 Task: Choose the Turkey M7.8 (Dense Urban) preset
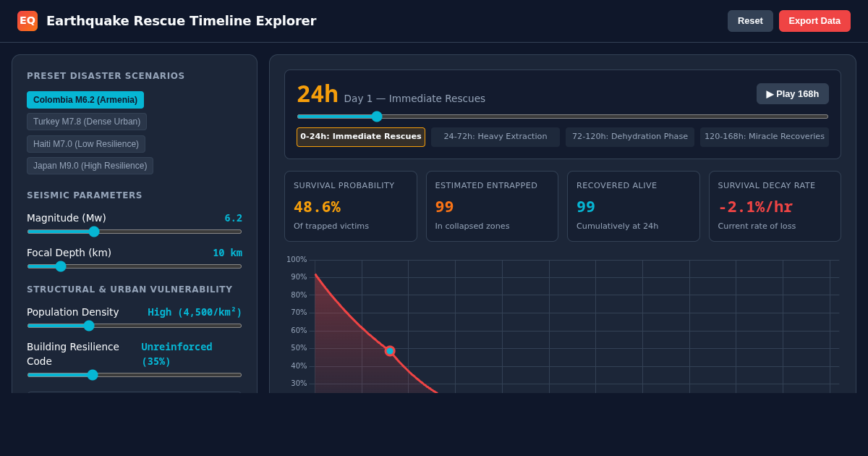coord(87,122)
